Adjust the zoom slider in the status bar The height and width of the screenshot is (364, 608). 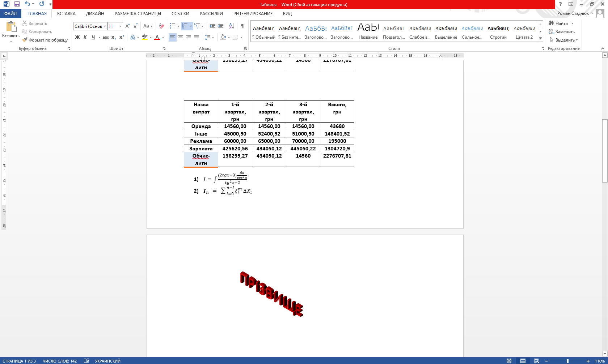(568, 361)
